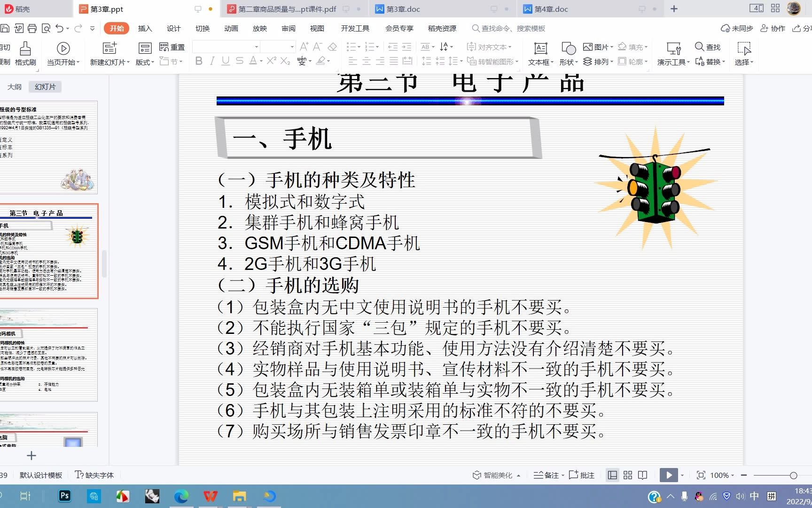
Task: Select the highlighted 第三节 slide thumbnail
Action: click(50, 251)
